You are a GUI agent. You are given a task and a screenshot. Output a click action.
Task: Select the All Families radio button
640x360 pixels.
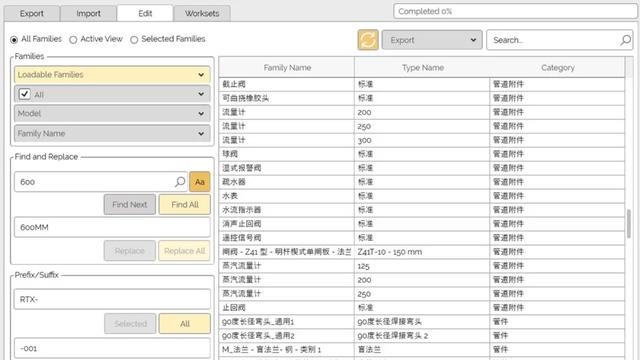coord(14,40)
